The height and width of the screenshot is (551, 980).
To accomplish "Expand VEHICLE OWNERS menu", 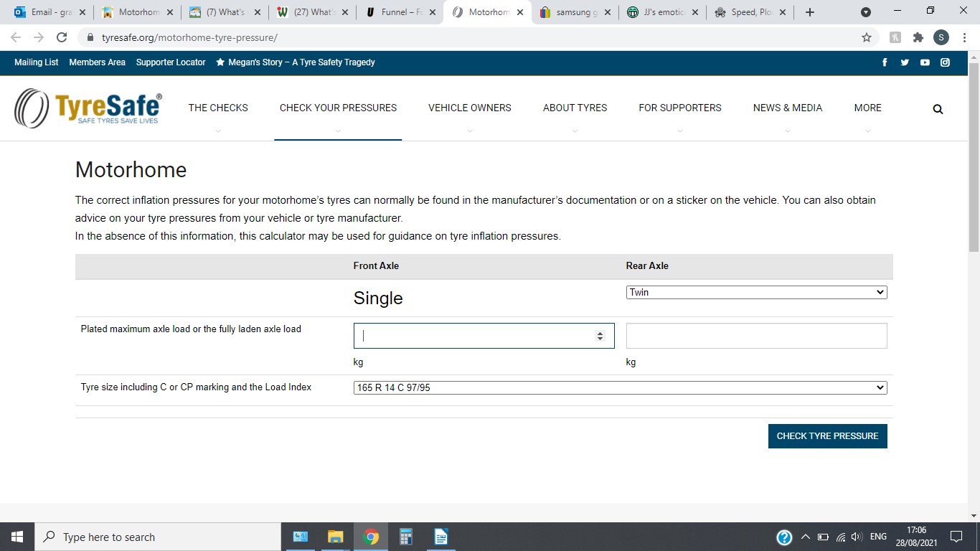I will [x=470, y=108].
